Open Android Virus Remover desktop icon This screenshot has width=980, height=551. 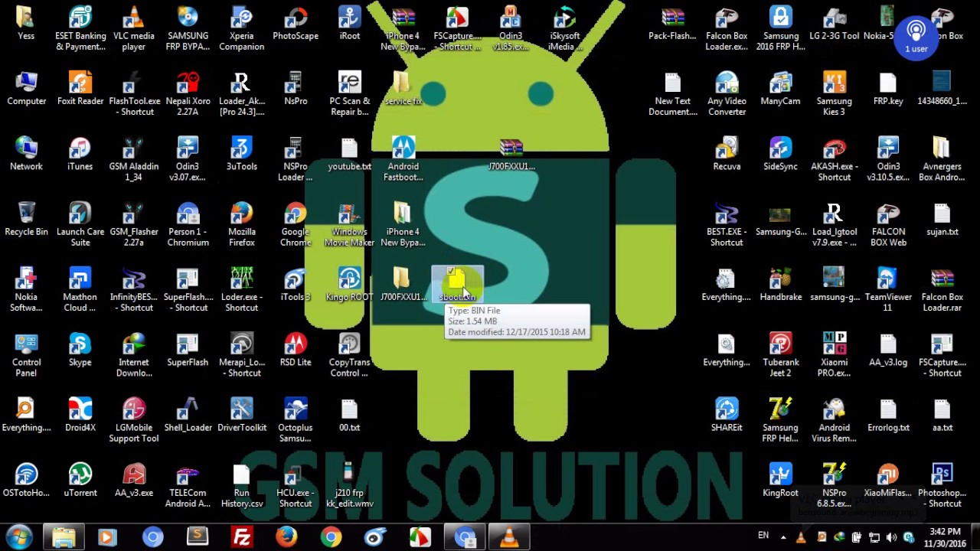click(835, 420)
